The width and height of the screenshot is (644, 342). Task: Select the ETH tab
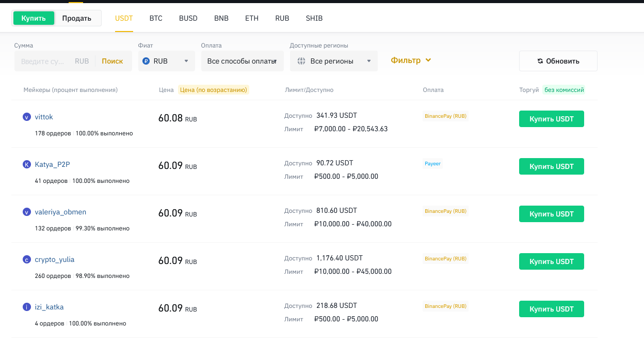[x=252, y=18]
